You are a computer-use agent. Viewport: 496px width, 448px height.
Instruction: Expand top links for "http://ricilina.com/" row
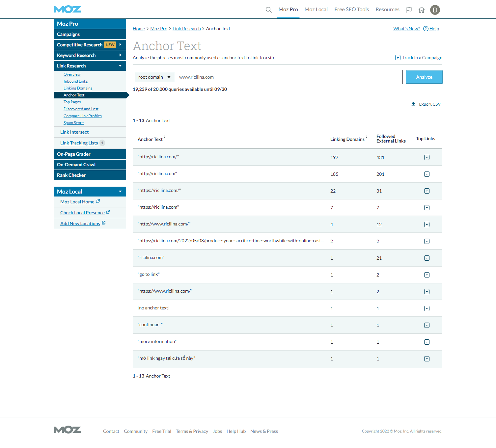pos(427,157)
